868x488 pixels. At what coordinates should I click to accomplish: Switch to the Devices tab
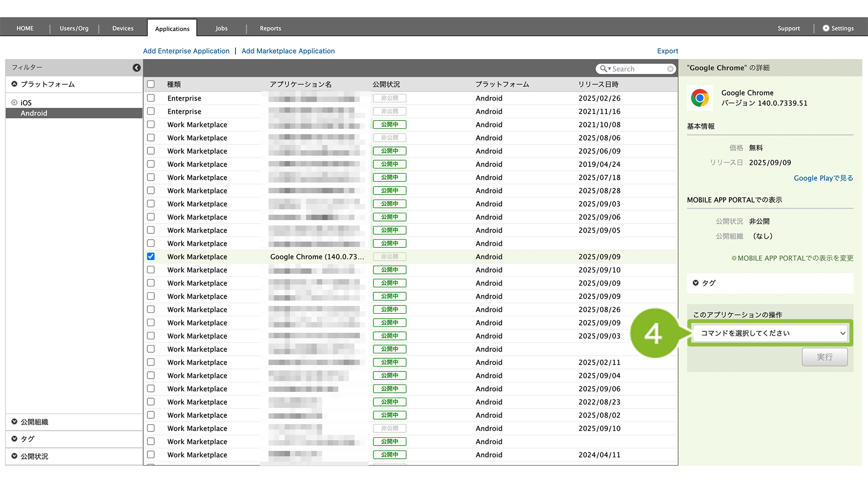(x=123, y=28)
